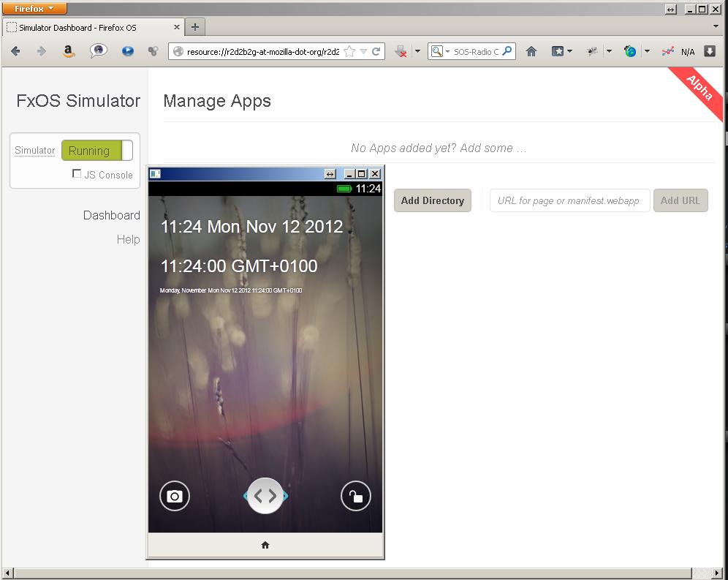
Task: Open the orange Firefox menu button
Action: (34, 9)
